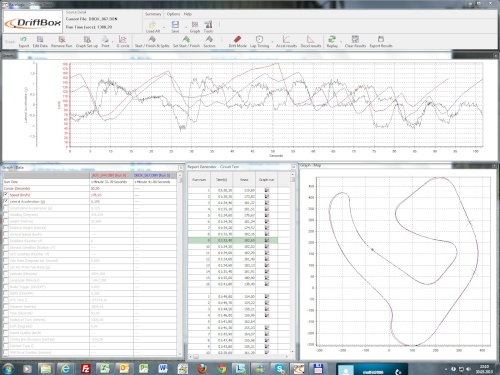Open the Sectors tool

[x=209, y=42]
